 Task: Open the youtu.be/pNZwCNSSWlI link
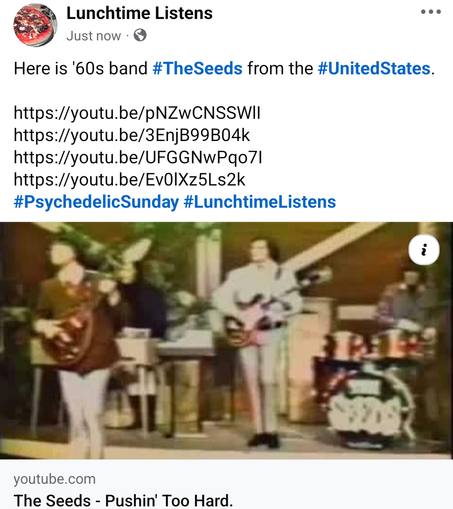(x=137, y=113)
